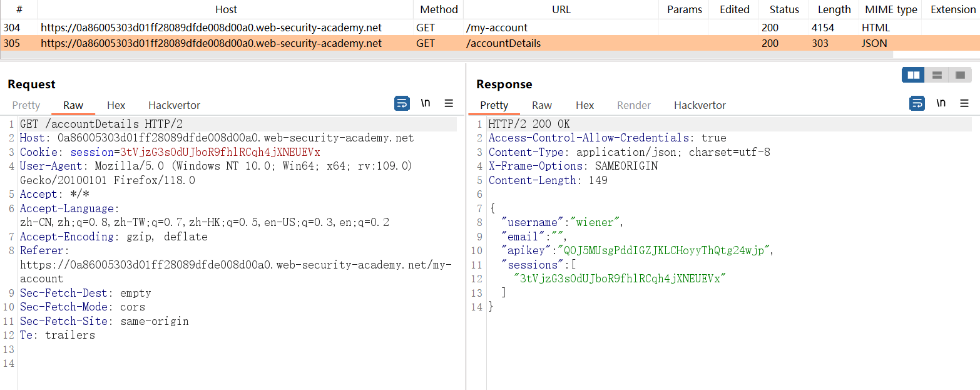Switch to combined tabbed layout view
This screenshot has height=390, width=980.
point(959,75)
